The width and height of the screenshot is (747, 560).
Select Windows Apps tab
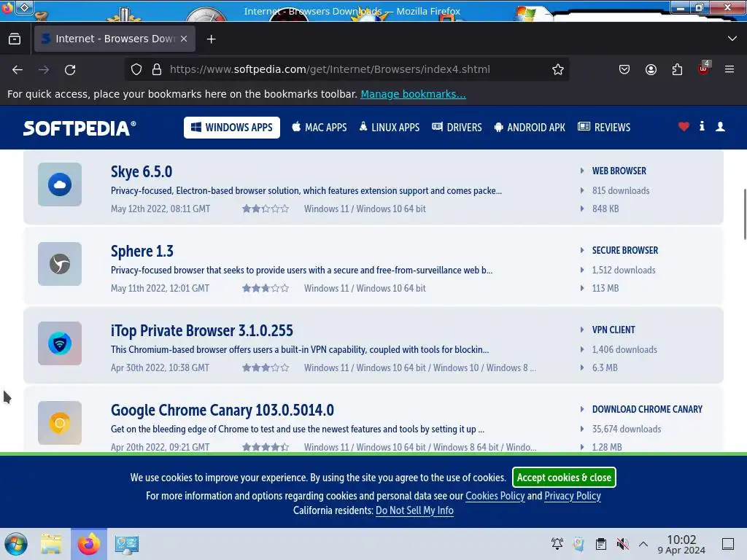pos(232,128)
